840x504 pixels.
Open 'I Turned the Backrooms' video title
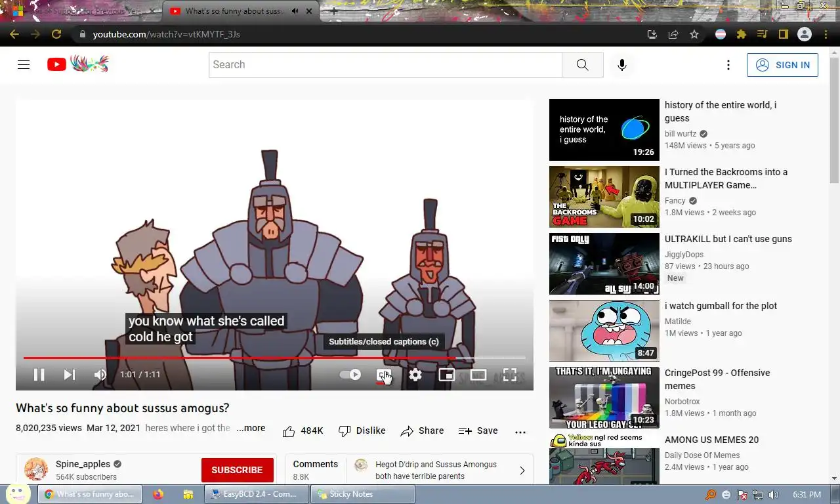726,178
